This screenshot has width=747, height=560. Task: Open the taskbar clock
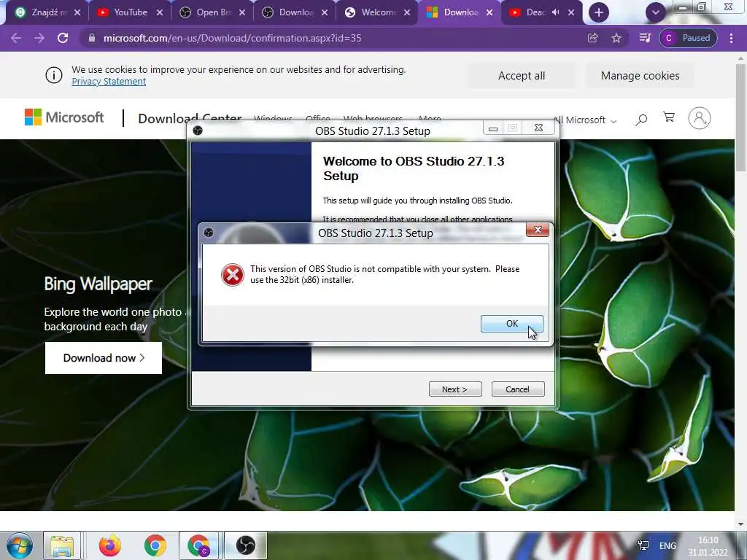(x=708, y=547)
